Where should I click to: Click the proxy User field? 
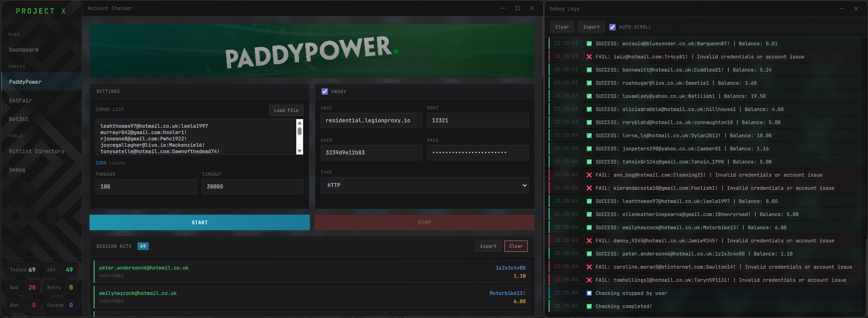[x=371, y=153]
